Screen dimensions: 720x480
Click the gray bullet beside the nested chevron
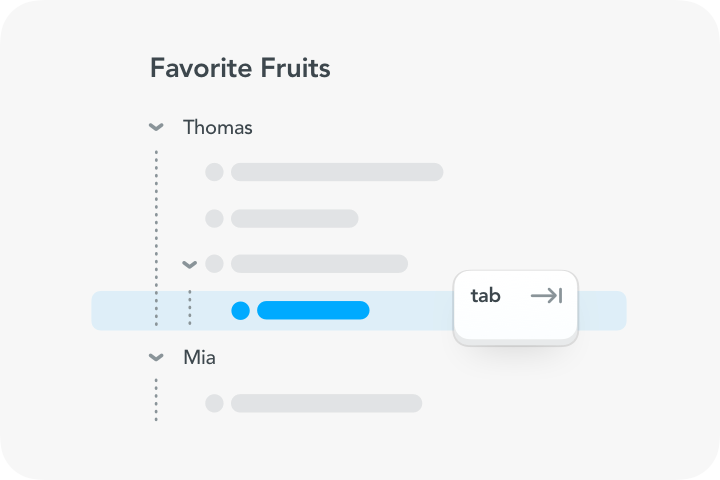[x=214, y=264]
